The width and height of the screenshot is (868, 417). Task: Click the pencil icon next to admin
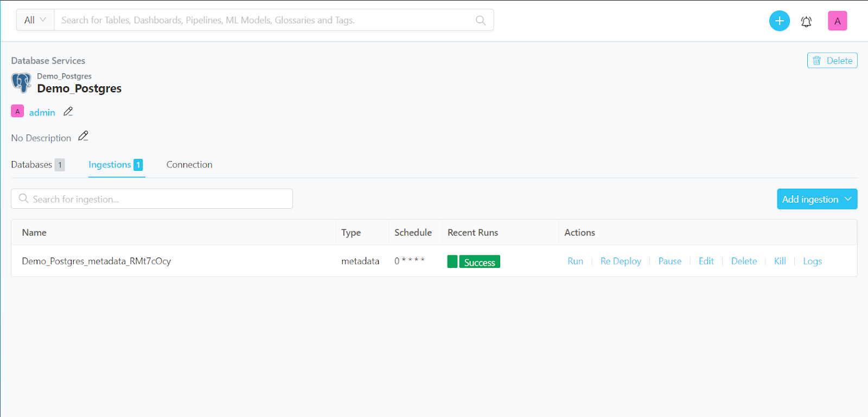point(68,112)
